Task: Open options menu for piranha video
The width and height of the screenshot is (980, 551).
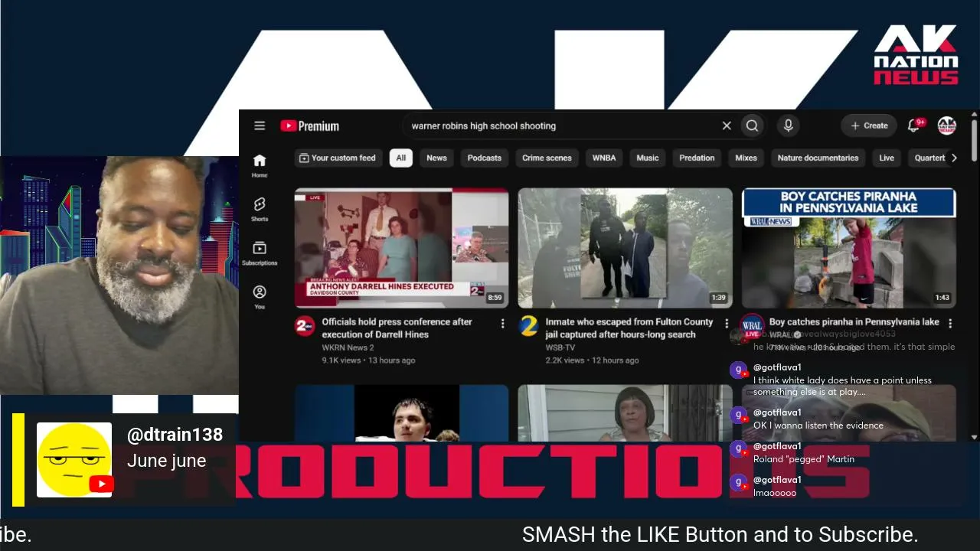Action: 949,324
